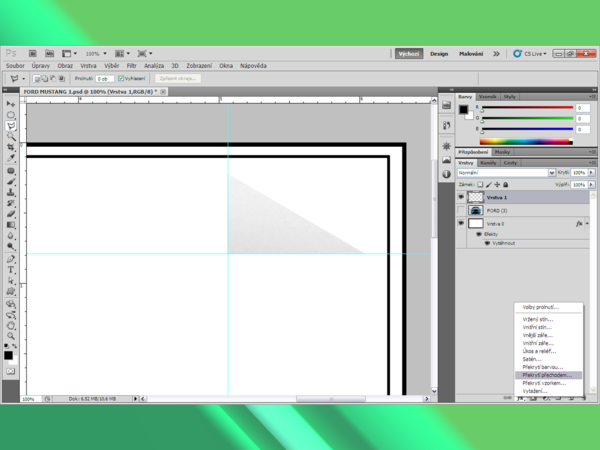Open the Normální blend mode dropdown
600x450 pixels.
tap(504, 173)
